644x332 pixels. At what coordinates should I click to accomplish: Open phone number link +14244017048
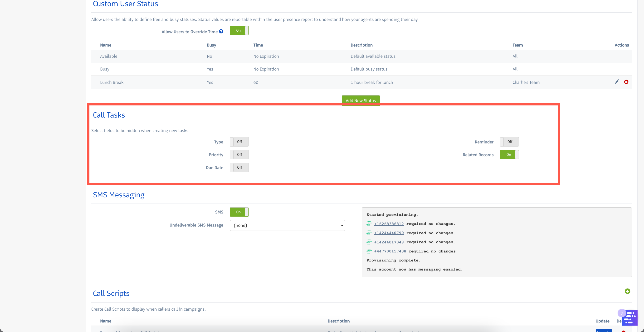tap(389, 242)
